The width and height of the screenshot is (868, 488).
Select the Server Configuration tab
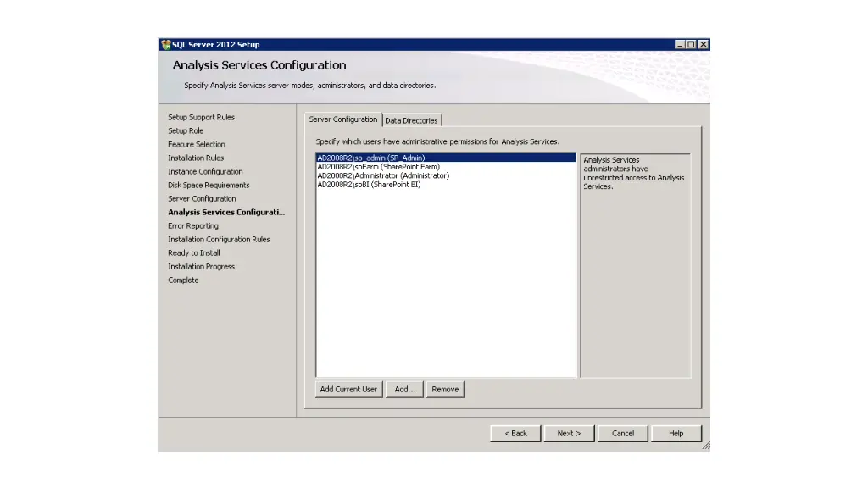(x=342, y=119)
